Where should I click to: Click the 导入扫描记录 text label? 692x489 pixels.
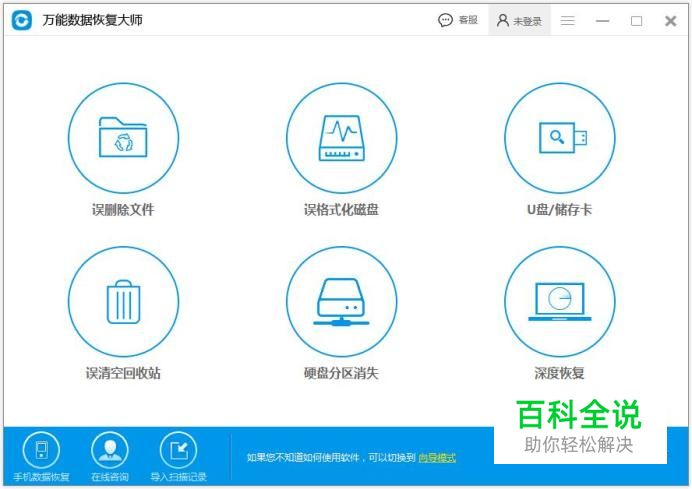click(178, 477)
